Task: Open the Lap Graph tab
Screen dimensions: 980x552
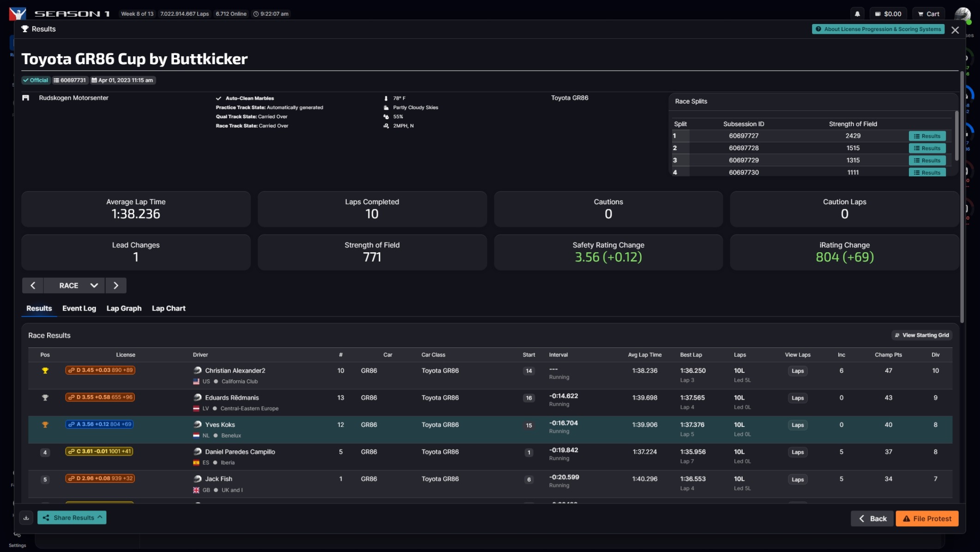Action: point(124,308)
